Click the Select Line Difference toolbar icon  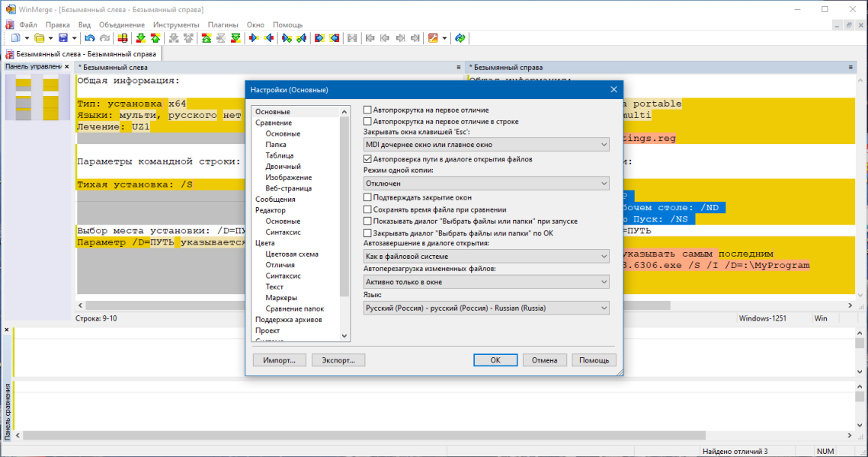point(123,38)
